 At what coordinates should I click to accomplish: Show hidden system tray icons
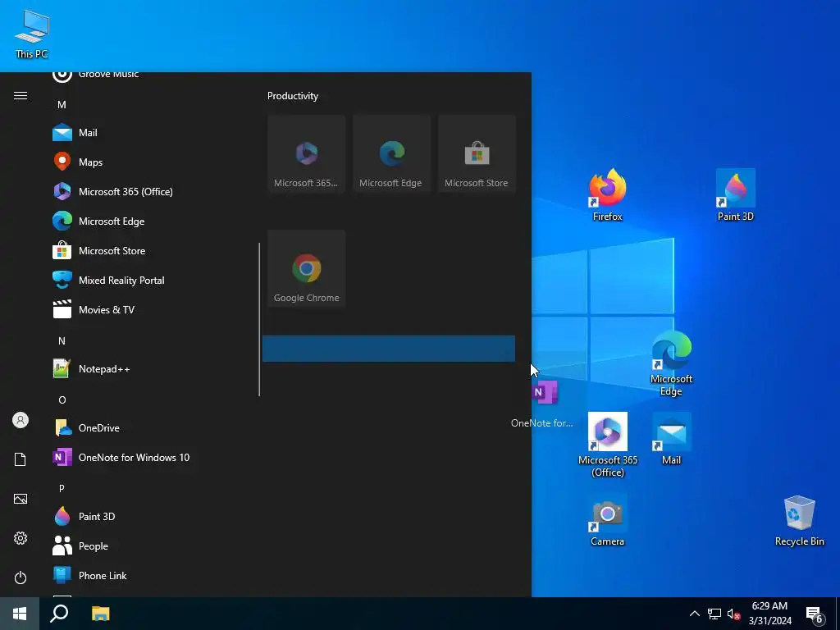pyautogui.click(x=694, y=614)
